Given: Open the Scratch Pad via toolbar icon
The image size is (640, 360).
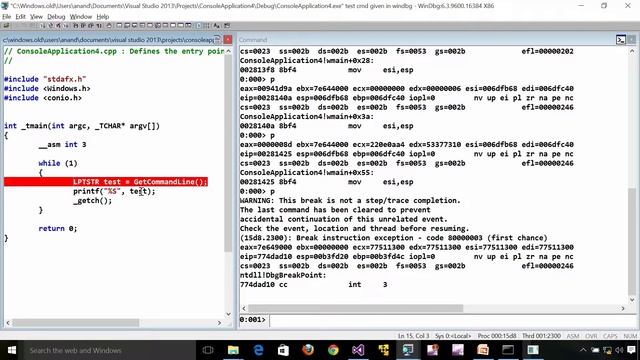Looking at the screenshot, I should [173, 26].
